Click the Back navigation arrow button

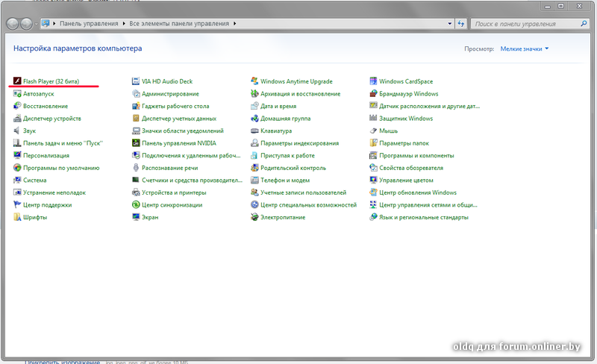[13, 24]
